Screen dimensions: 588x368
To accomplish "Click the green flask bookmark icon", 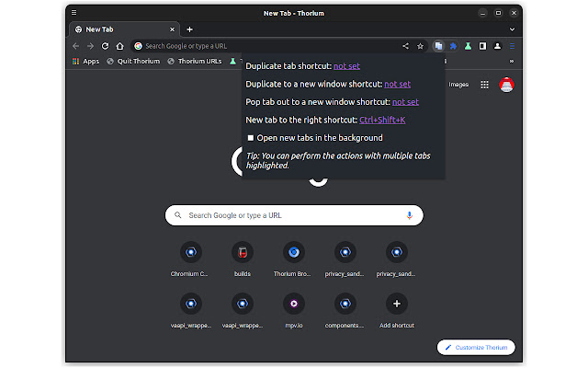I will 232,61.
